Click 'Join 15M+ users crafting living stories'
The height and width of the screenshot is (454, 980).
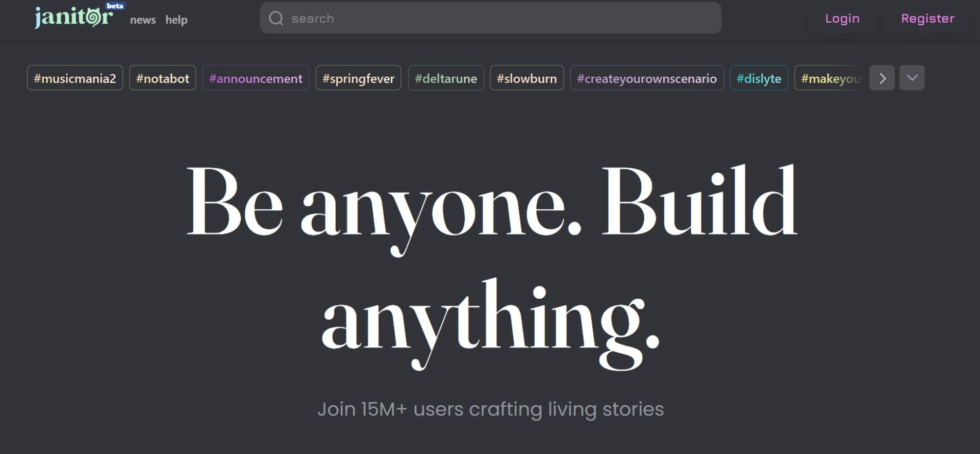[491, 409]
